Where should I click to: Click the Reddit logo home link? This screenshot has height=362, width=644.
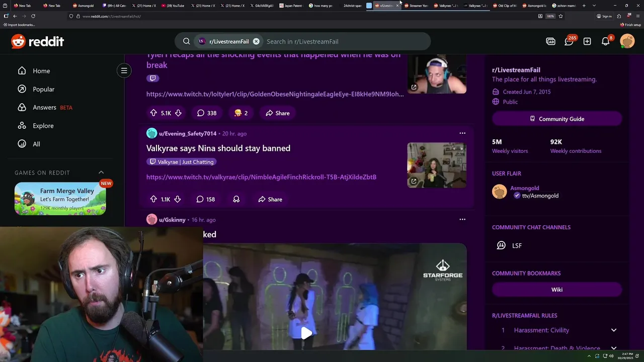click(x=38, y=41)
